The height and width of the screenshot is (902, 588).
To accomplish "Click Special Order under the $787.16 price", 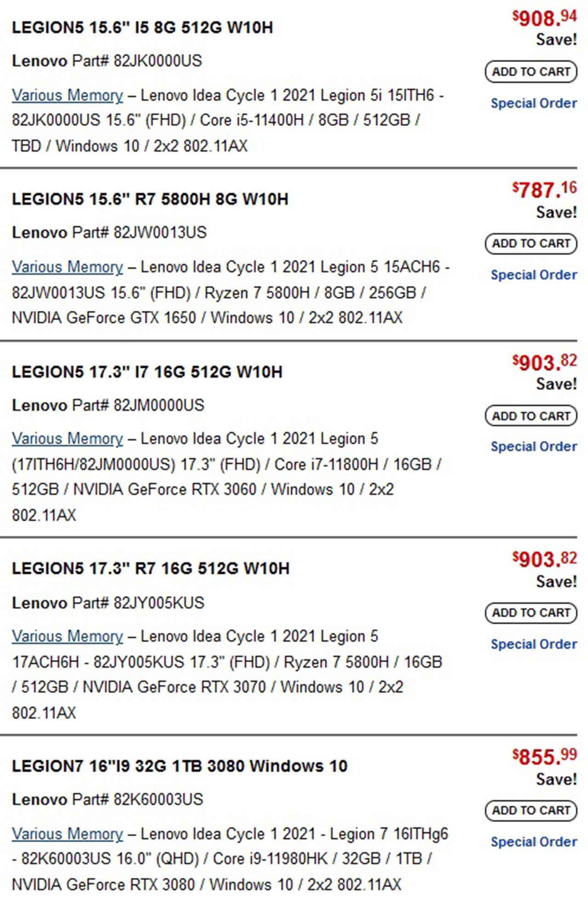I will (x=534, y=275).
